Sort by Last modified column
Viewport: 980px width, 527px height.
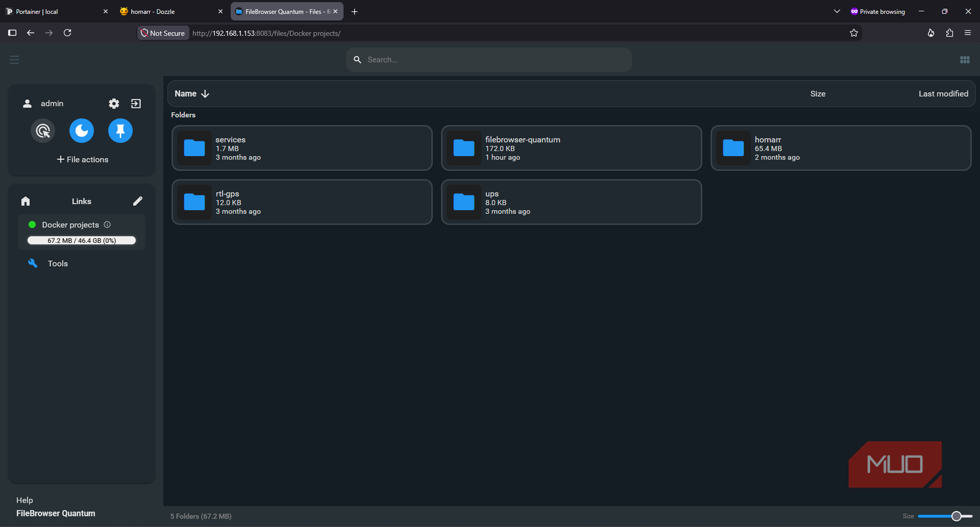pos(943,94)
